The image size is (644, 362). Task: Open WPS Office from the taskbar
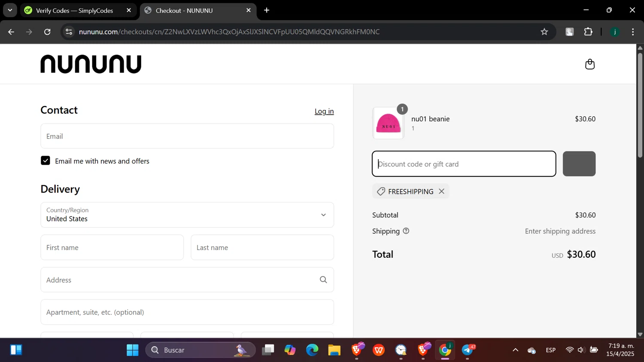(379, 350)
